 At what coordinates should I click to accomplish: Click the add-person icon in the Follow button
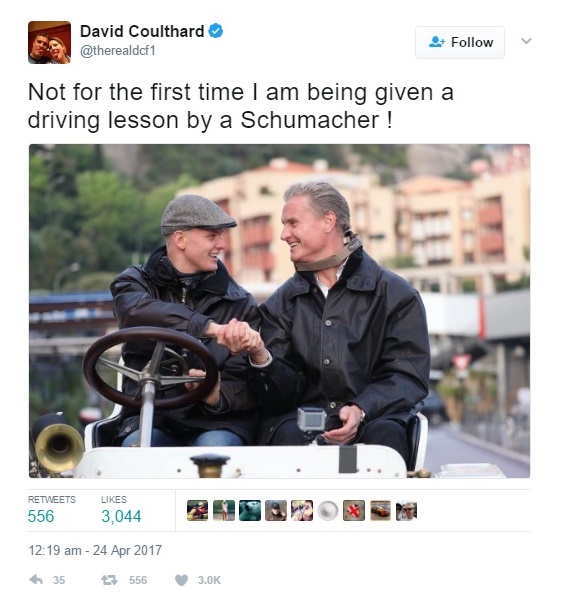point(437,42)
